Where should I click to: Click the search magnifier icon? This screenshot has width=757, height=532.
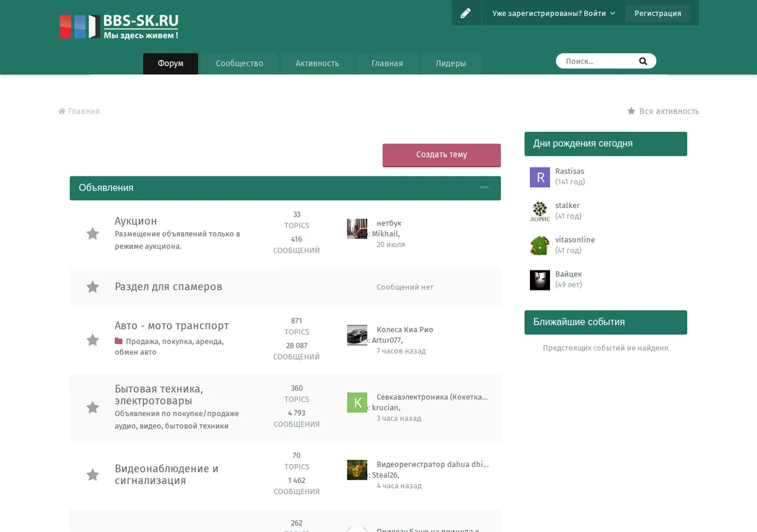coord(643,61)
